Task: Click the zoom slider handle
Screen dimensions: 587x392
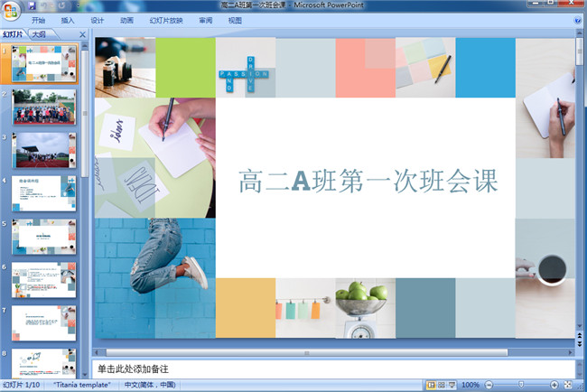Action: click(520, 385)
